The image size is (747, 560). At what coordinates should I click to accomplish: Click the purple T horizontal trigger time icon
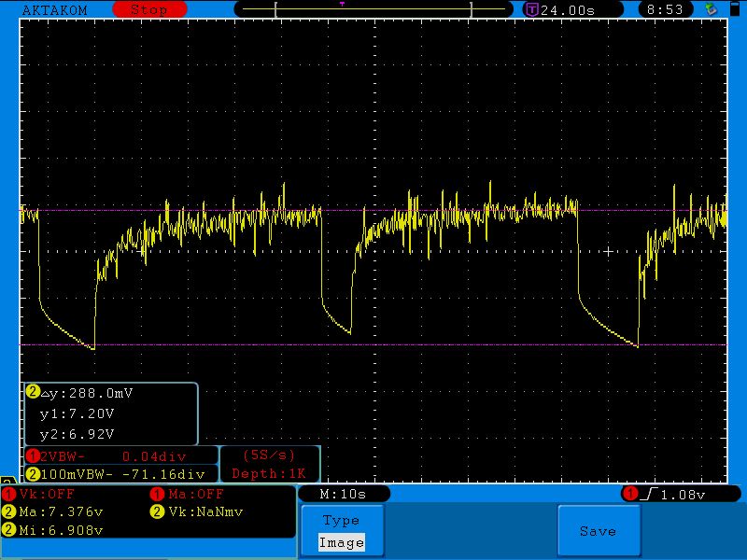click(530, 9)
